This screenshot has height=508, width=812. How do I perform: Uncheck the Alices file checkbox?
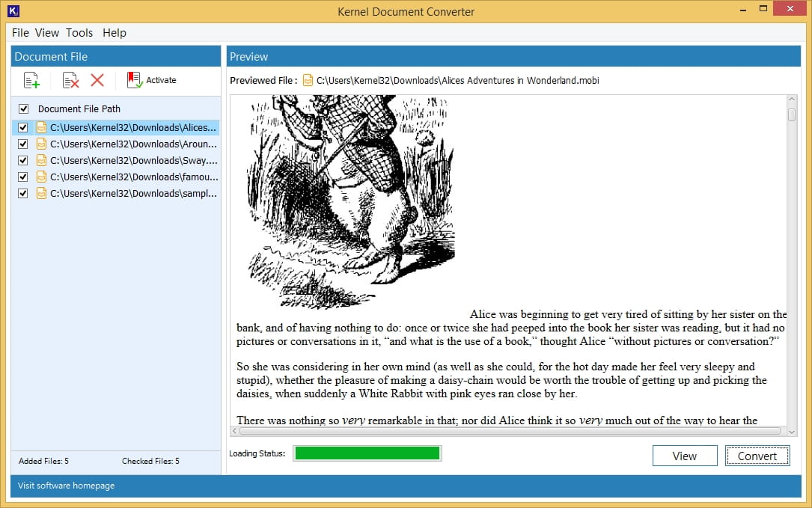pos(22,127)
